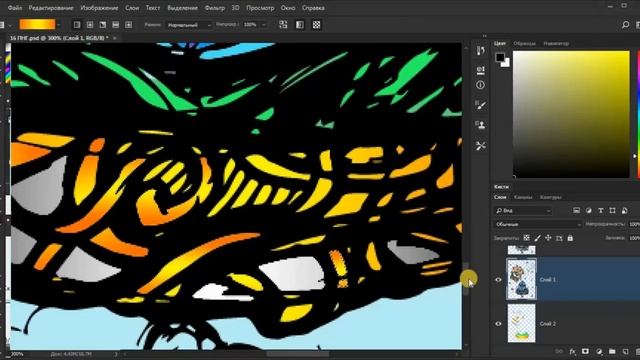
Task: Select the diamond gradient type icon
Action: (x=128, y=25)
